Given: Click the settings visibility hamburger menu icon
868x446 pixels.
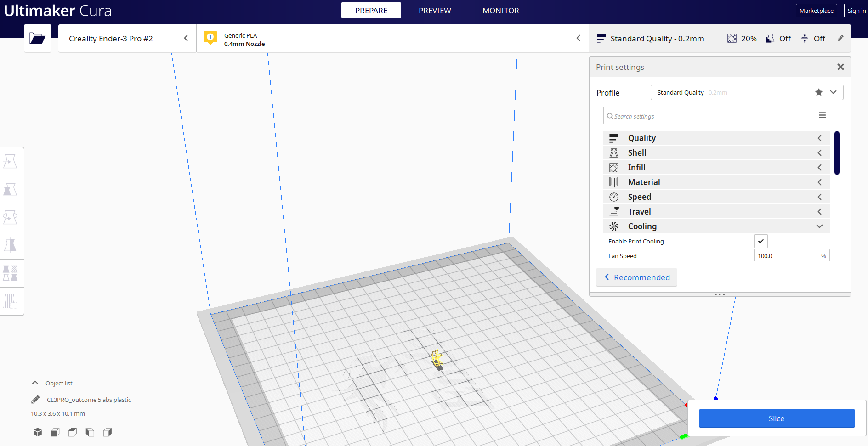Looking at the screenshot, I should tap(822, 115).
